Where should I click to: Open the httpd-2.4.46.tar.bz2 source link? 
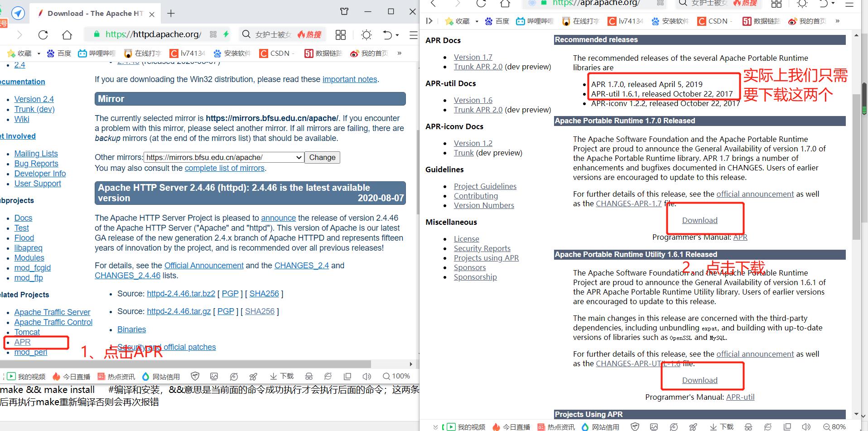coord(181,294)
